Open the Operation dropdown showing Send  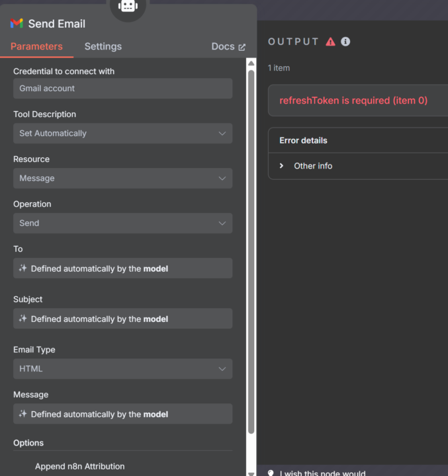coord(122,223)
